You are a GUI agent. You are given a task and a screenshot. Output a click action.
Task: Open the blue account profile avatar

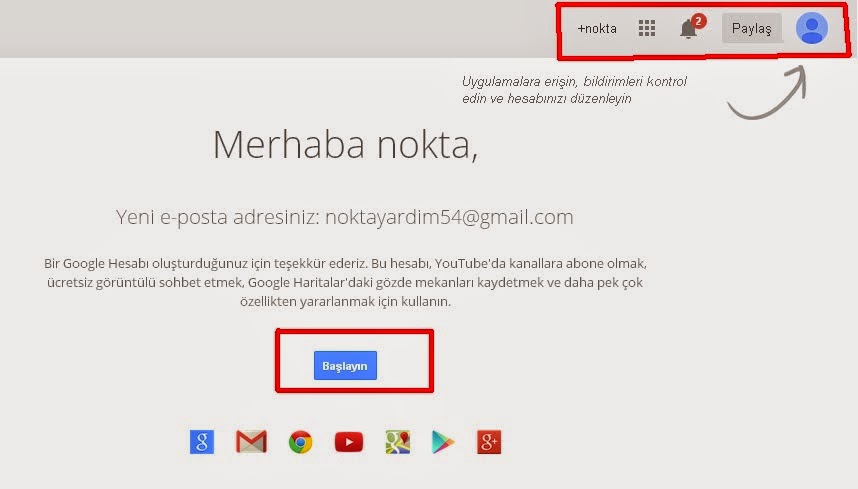(x=811, y=28)
